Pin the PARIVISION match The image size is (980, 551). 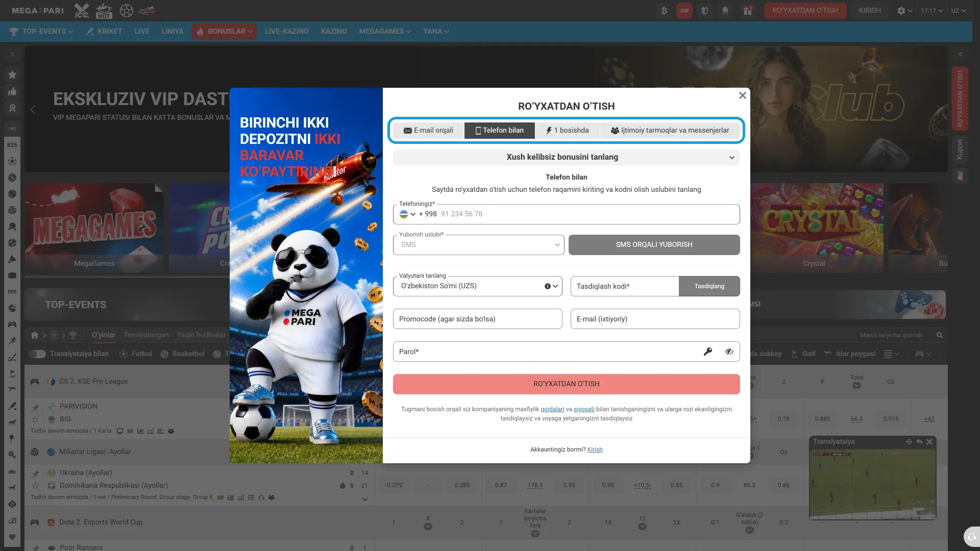pyautogui.click(x=35, y=407)
